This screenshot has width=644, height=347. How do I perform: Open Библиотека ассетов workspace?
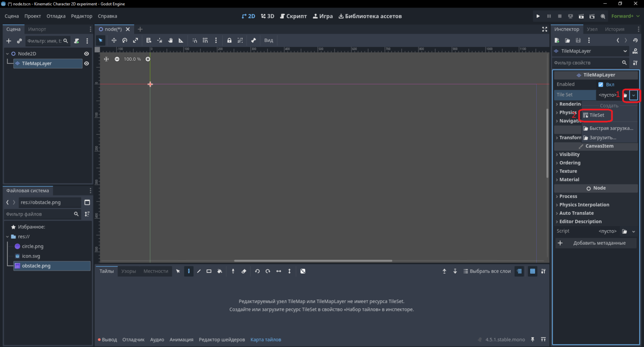click(x=370, y=16)
